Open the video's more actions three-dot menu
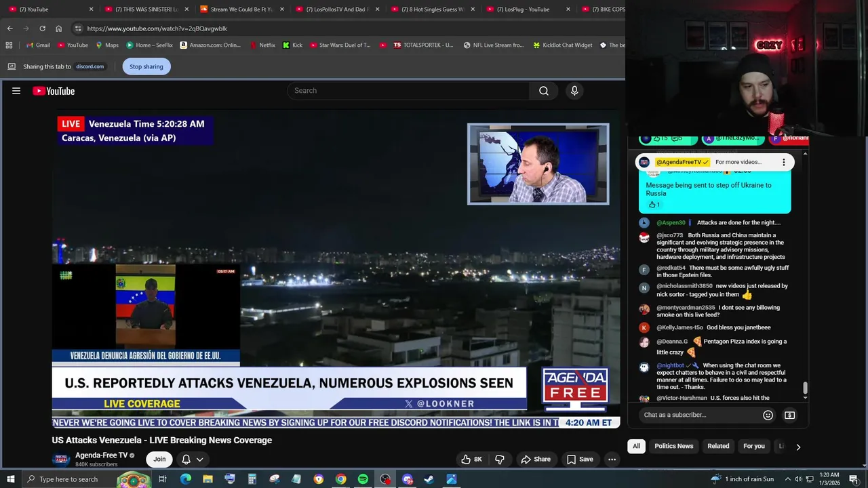The width and height of the screenshot is (868, 488). (x=612, y=459)
